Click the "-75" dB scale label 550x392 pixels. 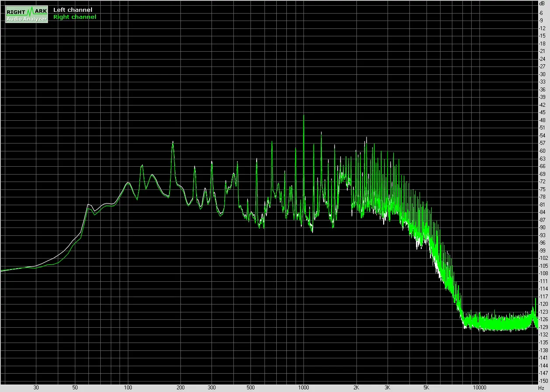pos(543,189)
